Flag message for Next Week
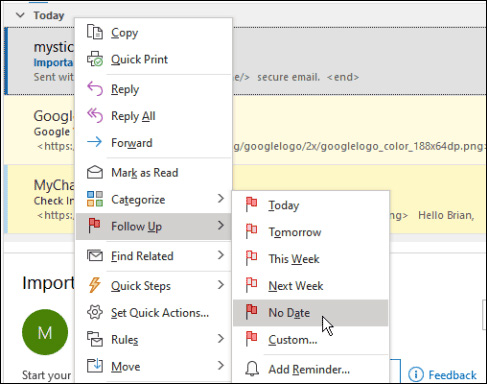This screenshot has height=384, width=487. (311, 286)
